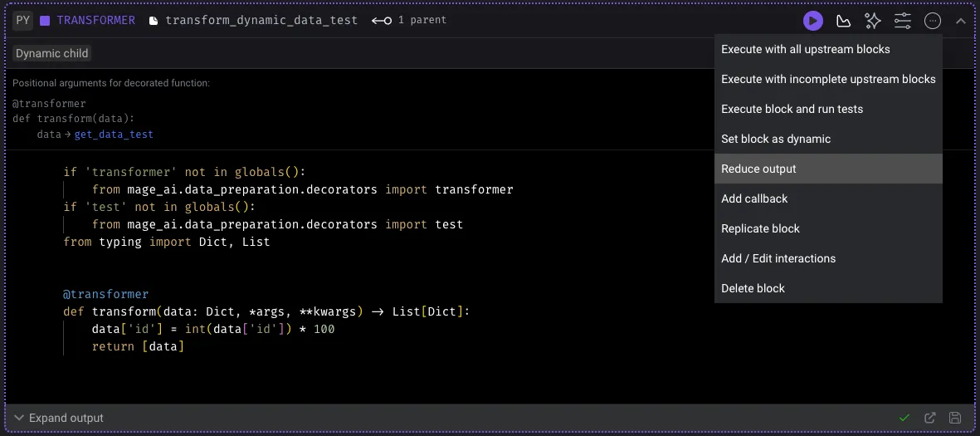Screen dimensions: 980x436
Task: Open output in new window icon
Action: (x=929, y=418)
